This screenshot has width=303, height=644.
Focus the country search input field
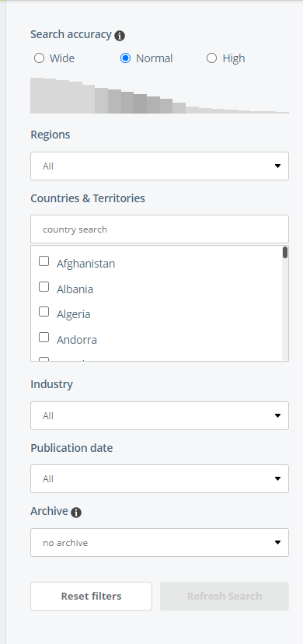159,229
